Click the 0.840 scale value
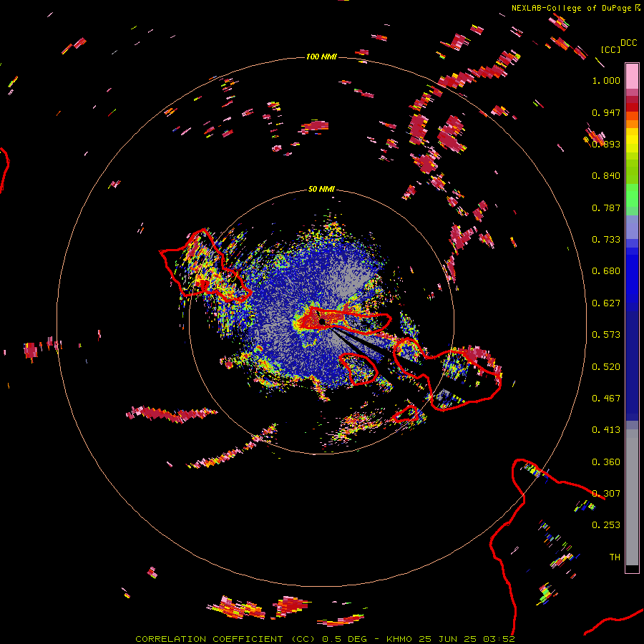This screenshot has height=644, width=644. tap(606, 176)
